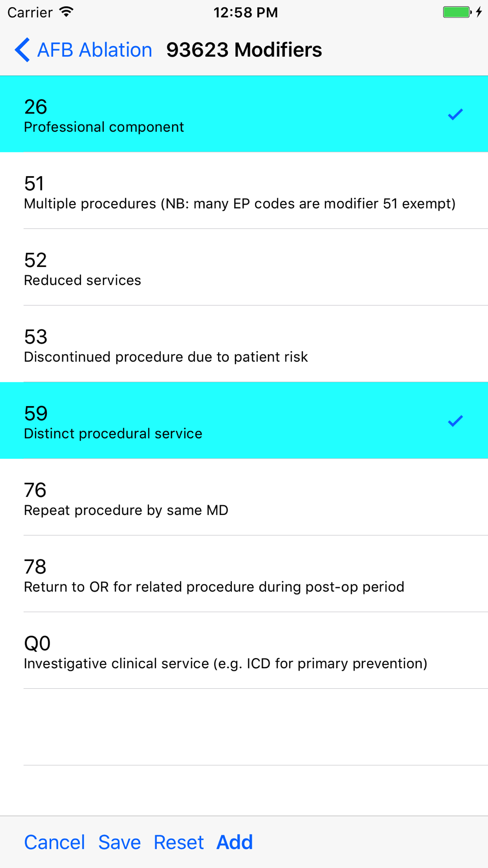
Task: Tap Save in the bottom toolbar
Action: click(x=120, y=842)
